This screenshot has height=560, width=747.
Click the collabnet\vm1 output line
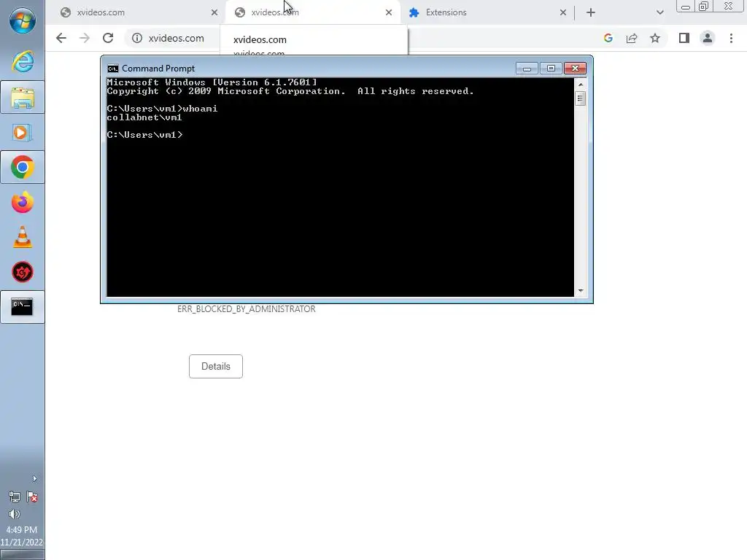(x=144, y=117)
